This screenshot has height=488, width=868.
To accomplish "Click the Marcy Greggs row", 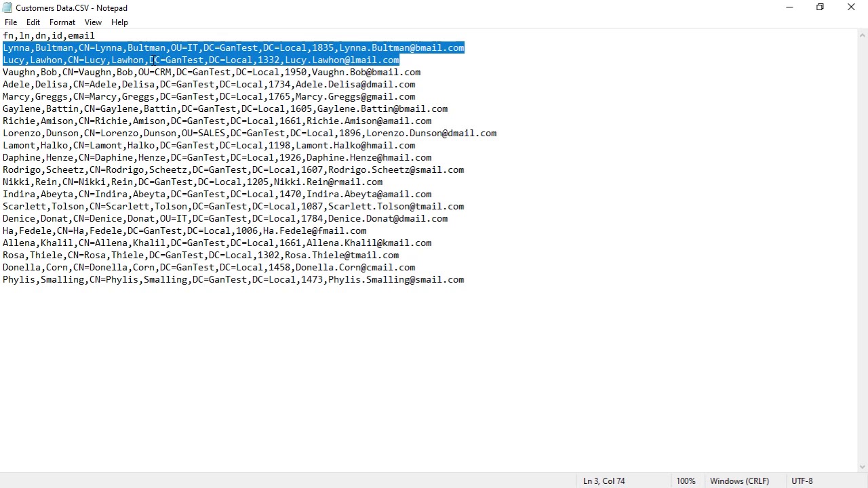I will pos(209,96).
